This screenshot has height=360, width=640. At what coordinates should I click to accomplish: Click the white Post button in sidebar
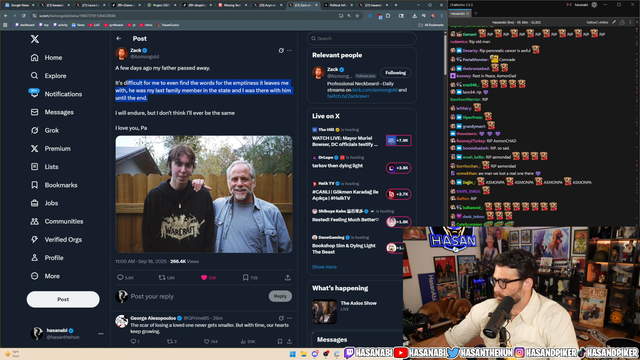[x=63, y=299]
